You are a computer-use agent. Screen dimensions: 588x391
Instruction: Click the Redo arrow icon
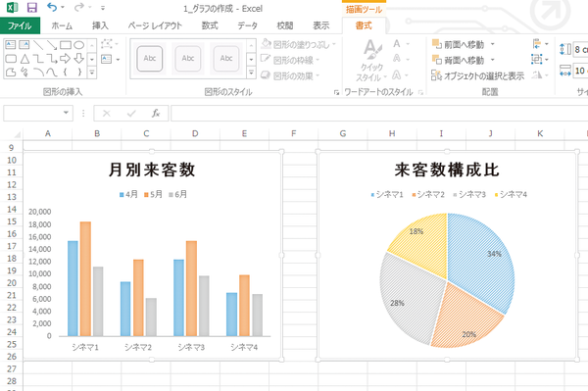pos(78,7)
